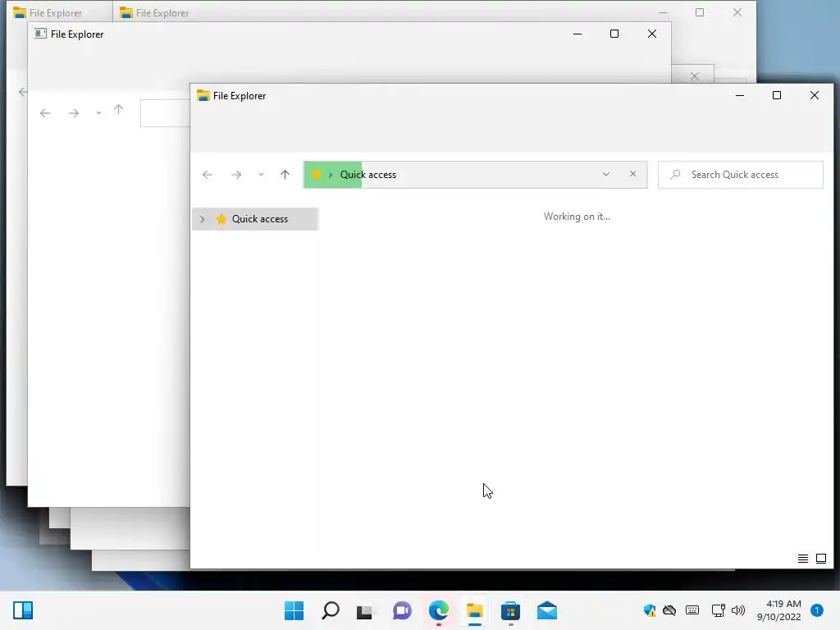Image resolution: width=840 pixels, height=630 pixels.
Task: Stop loading with address bar X button
Action: coord(632,174)
